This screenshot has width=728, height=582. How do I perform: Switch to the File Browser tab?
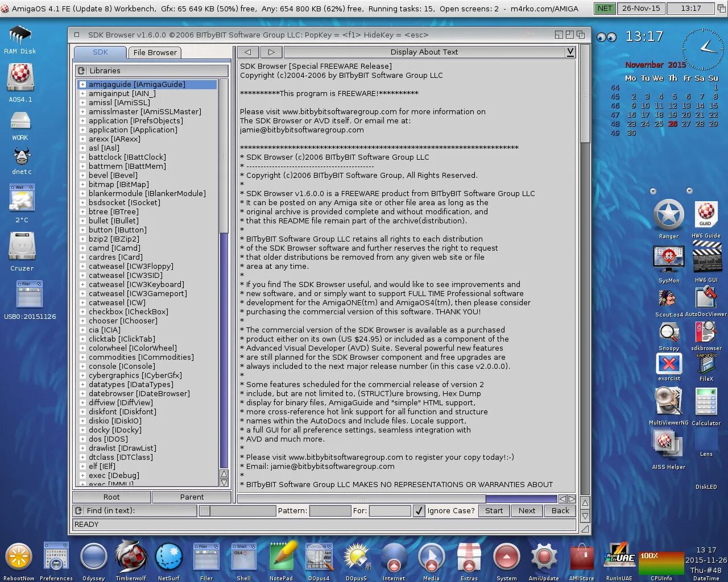coord(155,52)
